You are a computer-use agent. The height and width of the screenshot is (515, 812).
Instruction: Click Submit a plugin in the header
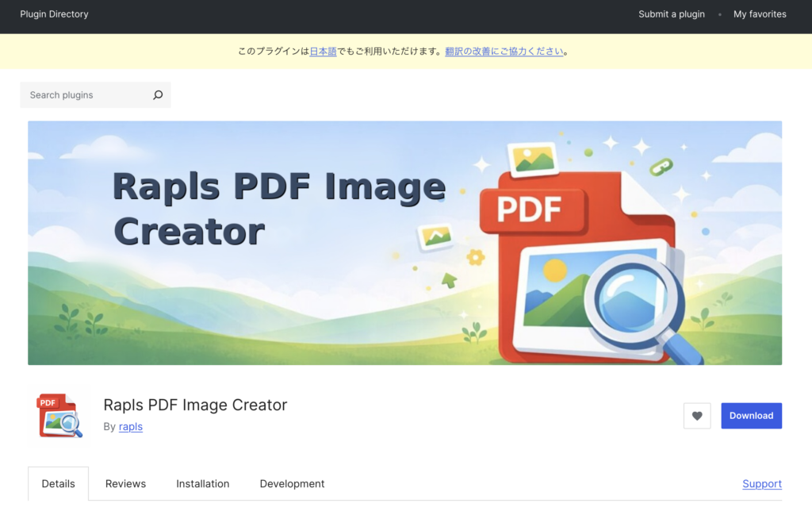[671, 13]
